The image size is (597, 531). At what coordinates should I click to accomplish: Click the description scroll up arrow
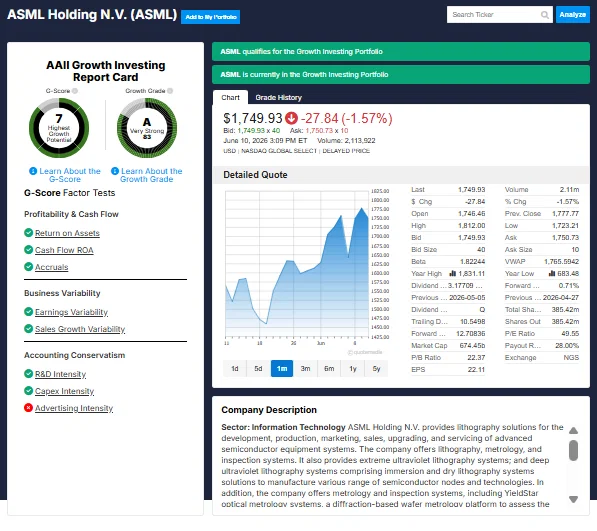pos(573,431)
